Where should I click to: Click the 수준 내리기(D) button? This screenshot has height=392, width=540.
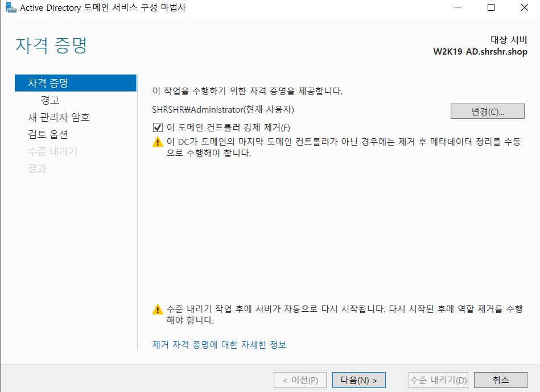(x=438, y=380)
